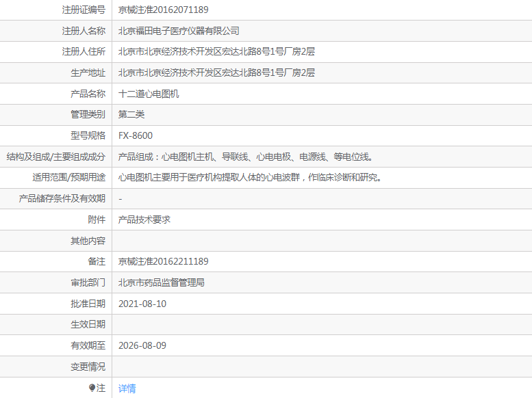Screen dimensions: 532x398
Task: Click the 有效期至 label
Action: coord(88,346)
